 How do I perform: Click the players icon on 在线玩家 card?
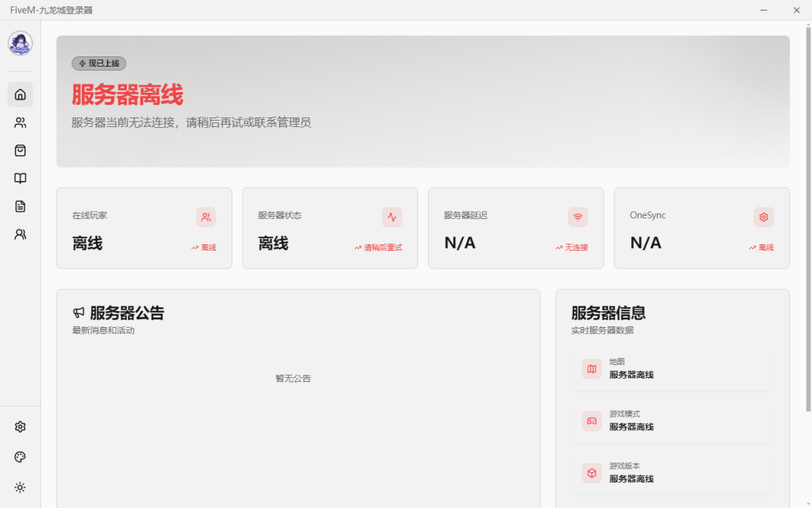tap(206, 217)
